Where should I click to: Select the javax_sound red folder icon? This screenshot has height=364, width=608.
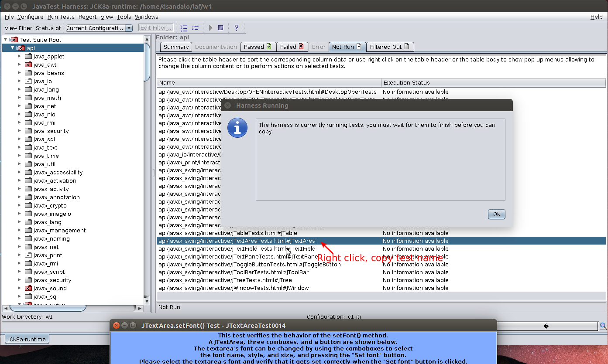coord(28,289)
